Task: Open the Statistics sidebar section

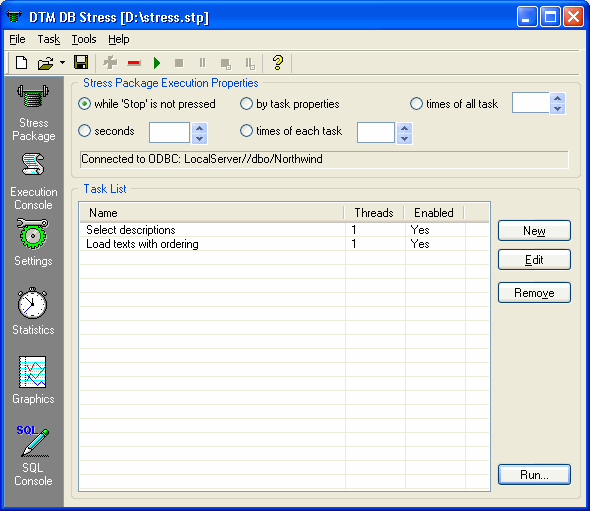Action: pos(33,312)
